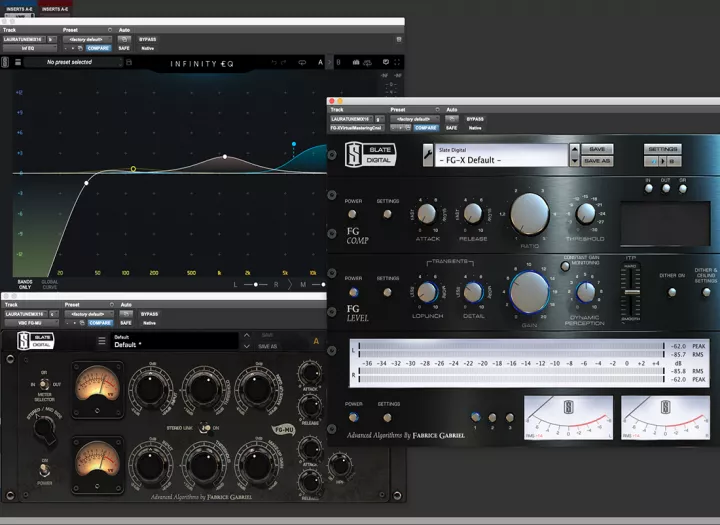Open FG-MU hamburger menu
720x525 pixels.
point(102,341)
